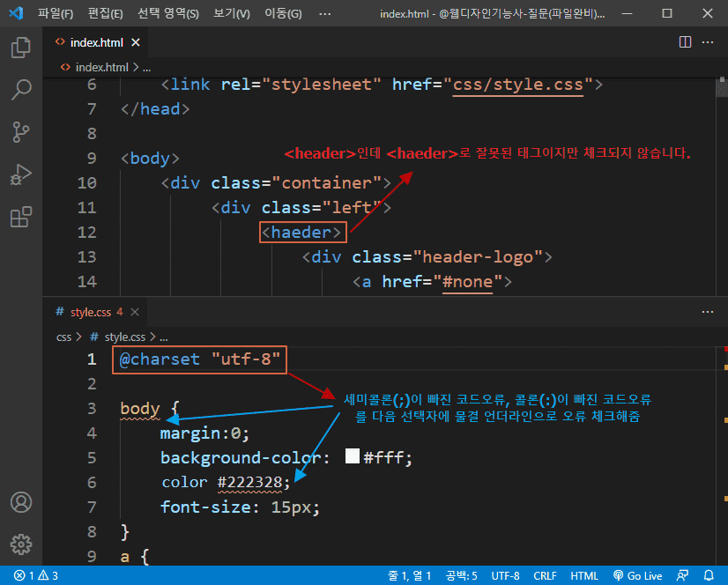This screenshot has height=585, width=728.
Task: Open the 선택 영역(S) menu
Action: pos(168,13)
